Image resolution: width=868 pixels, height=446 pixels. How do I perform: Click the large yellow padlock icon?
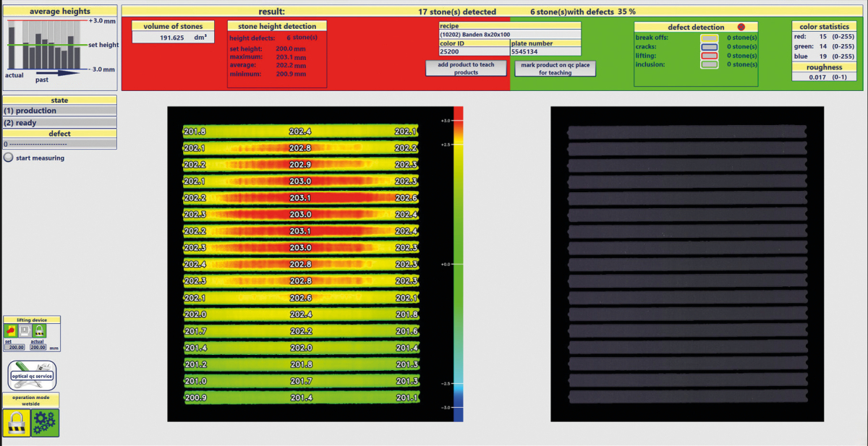tap(16, 422)
